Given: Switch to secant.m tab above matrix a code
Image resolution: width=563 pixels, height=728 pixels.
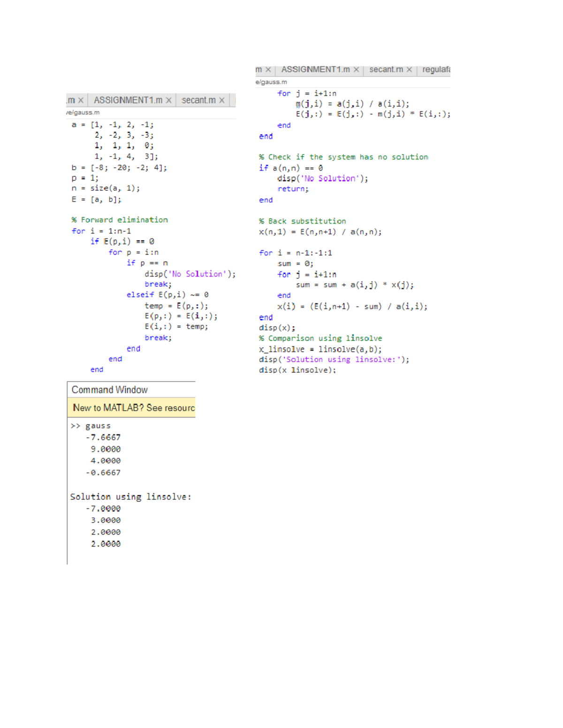Looking at the screenshot, I should 198,100.
